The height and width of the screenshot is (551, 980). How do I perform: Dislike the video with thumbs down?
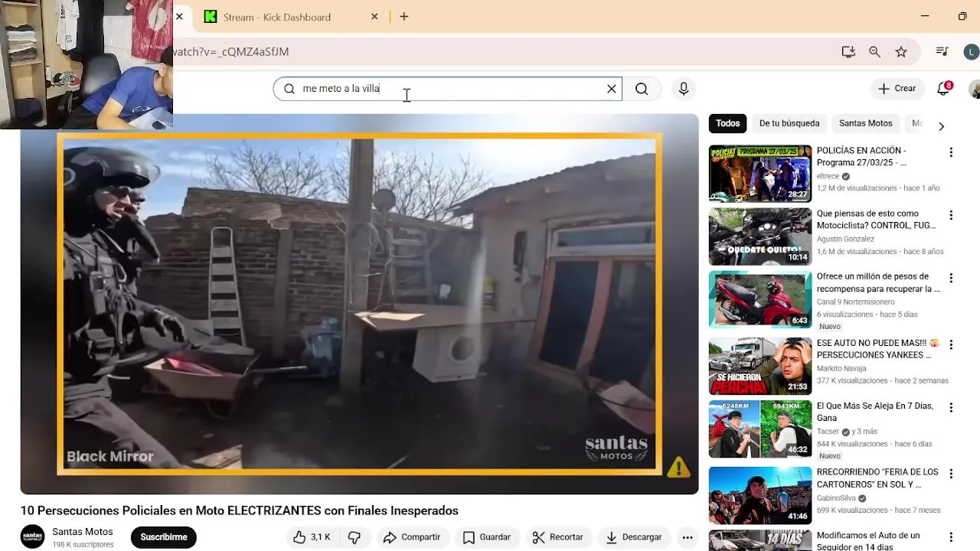[x=354, y=537]
